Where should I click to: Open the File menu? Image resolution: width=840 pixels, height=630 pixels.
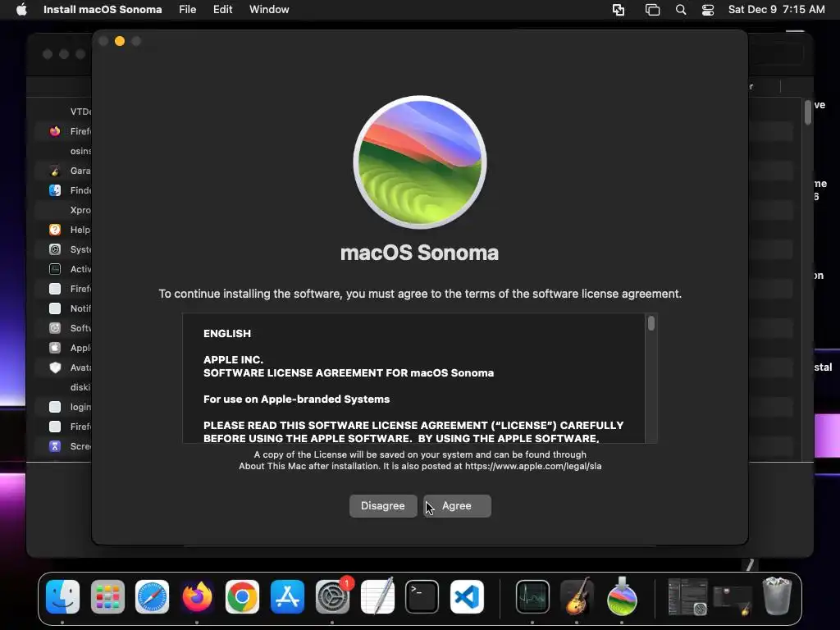[188, 10]
